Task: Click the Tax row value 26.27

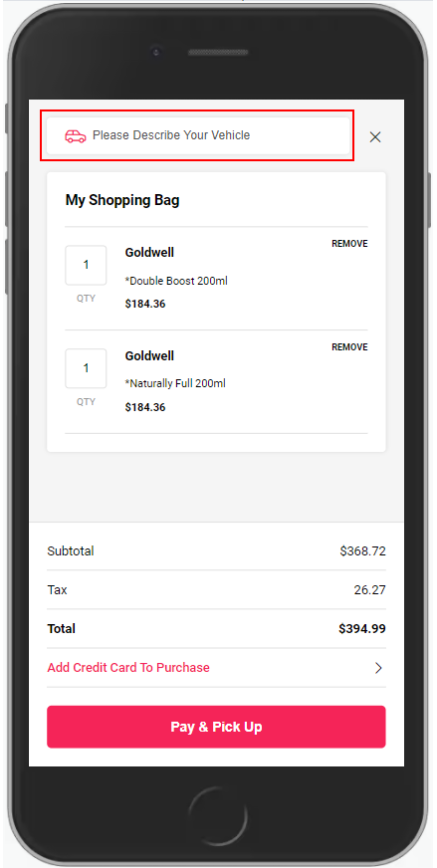Action: click(370, 590)
